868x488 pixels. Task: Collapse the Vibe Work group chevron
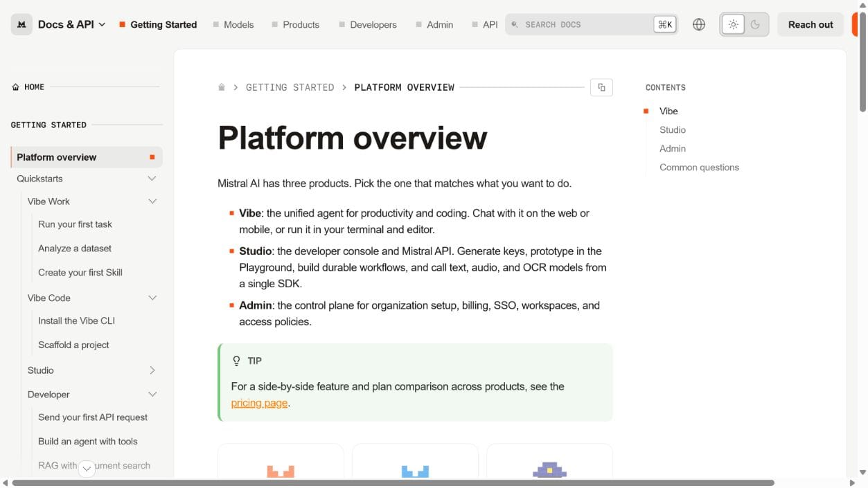(152, 201)
